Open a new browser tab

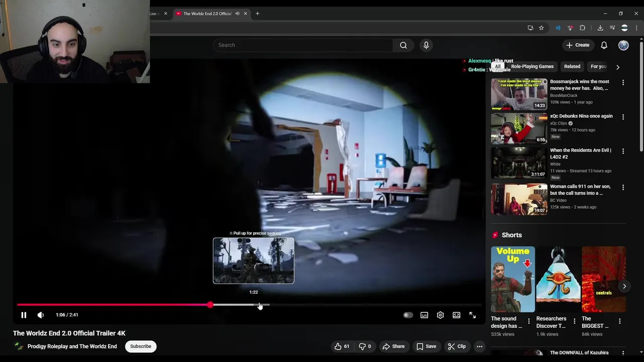pyautogui.click(x=258, y=14)
